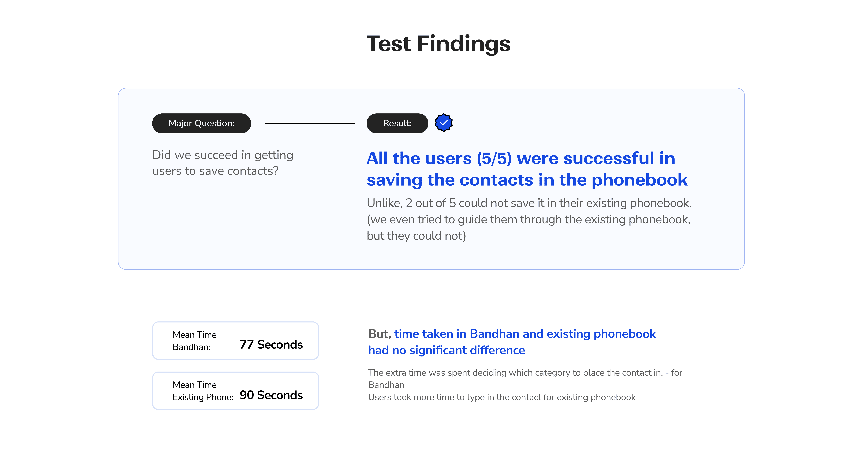Viewport: 868px width, 462px height.
Task: Select the "Unlike, 2 out of 5" sentence
Action: point(529,203)
